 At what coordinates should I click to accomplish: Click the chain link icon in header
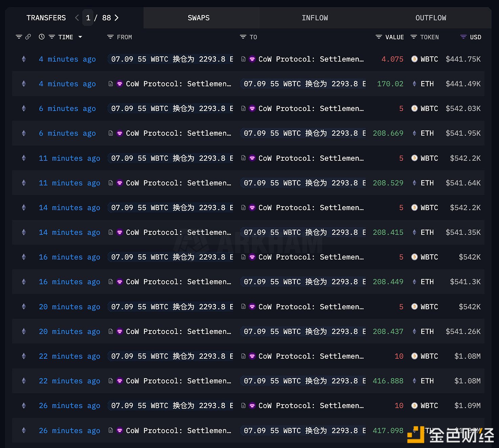pyautogui.click(x=28, y=37)
